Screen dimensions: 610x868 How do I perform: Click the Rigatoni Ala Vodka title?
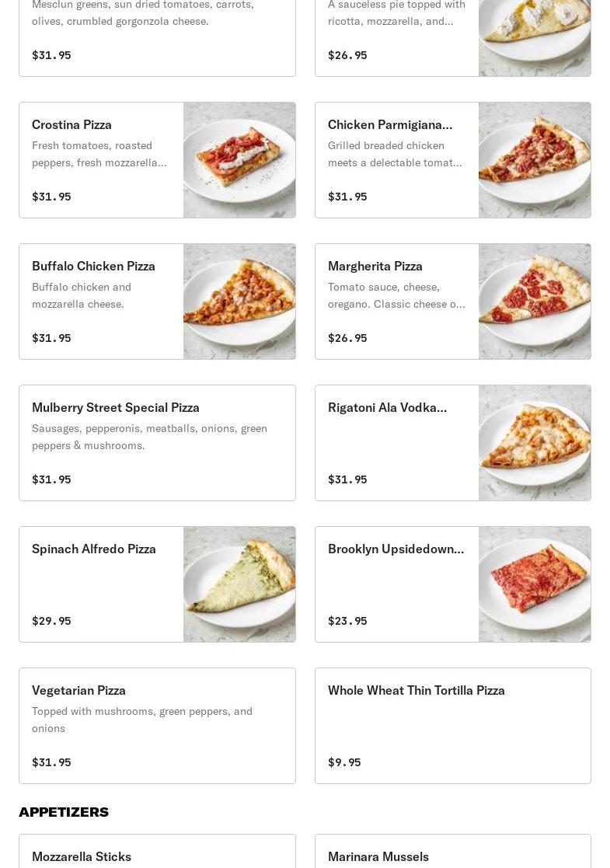point(387,407)
